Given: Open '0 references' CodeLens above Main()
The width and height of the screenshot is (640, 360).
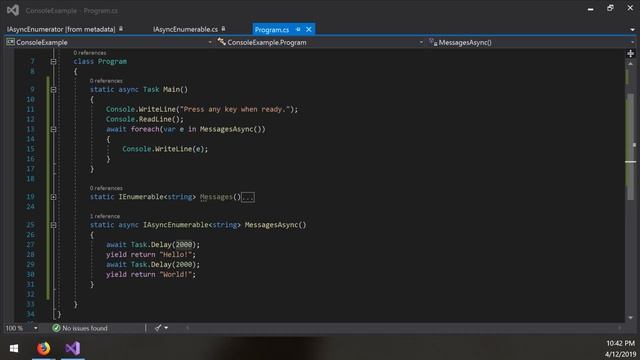Looking at the screenshot, I should coord(106,81).
